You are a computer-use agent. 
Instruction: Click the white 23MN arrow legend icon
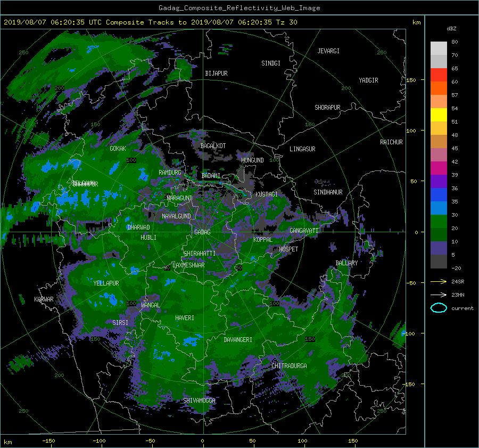[x=439, y=295]
